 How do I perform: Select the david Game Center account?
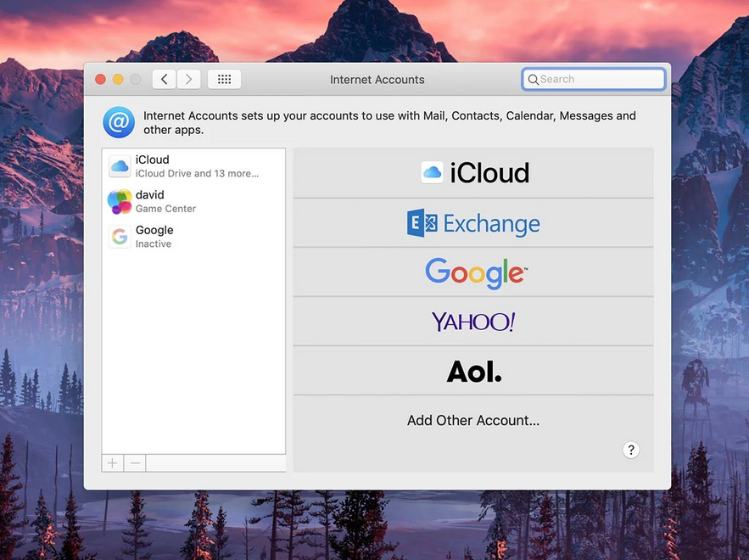193,201
